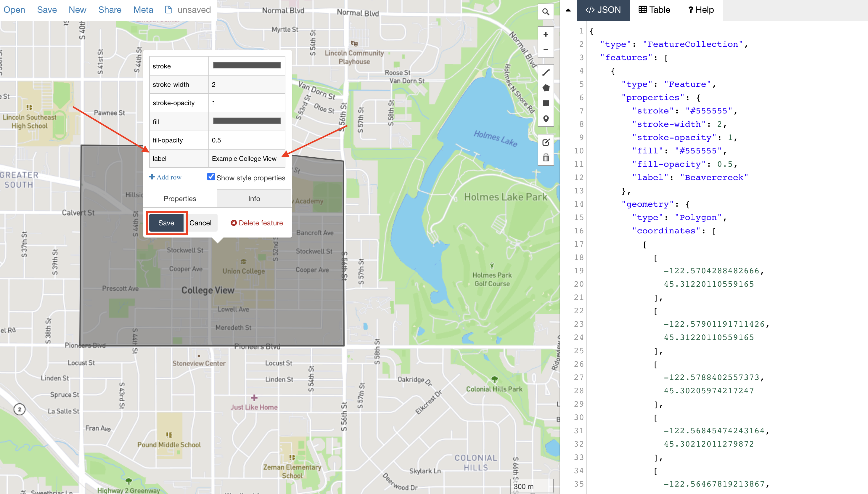
Task: Click the Pound Middle School icon
Action: 169,435
